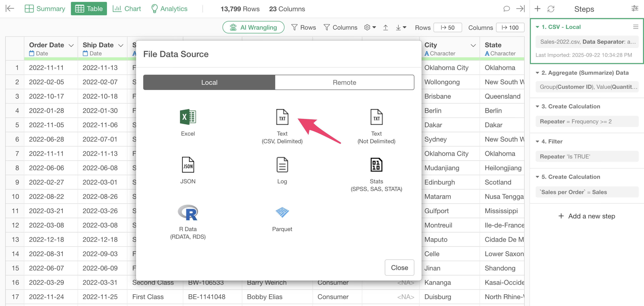The height and width of the screenshot is (306, 644).
Task: Switch to the Remote source toggle
Action: tap(344, 82)
